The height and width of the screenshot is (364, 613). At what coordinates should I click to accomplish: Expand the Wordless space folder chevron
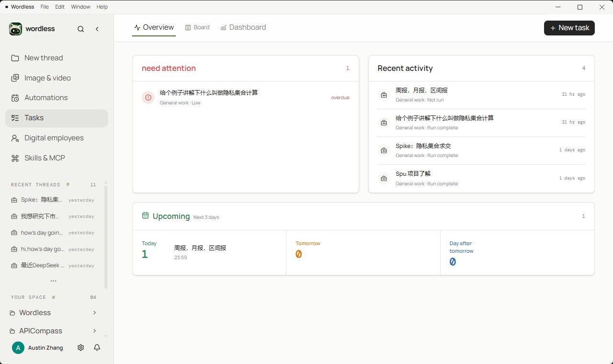94,313
